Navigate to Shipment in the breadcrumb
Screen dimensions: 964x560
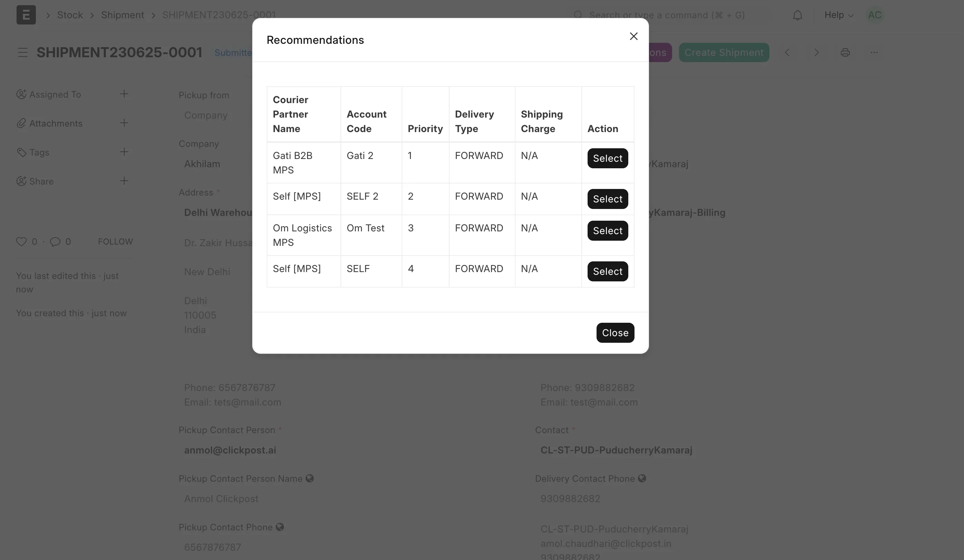tap(122, 15)
